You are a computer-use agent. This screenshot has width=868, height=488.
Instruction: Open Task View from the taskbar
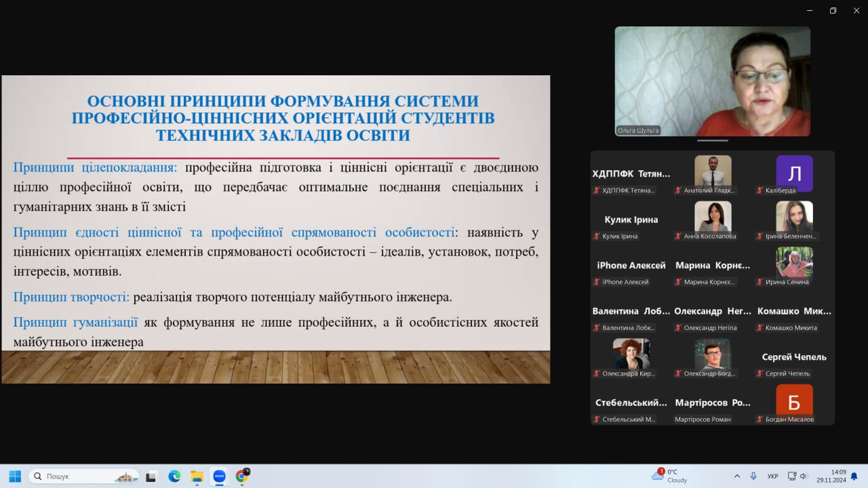(151, 476)
